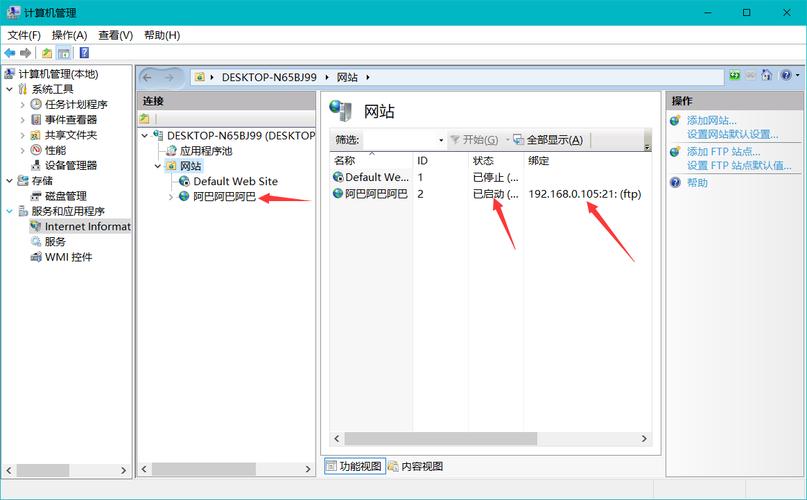Click the up-one-level folder toolbar icon
Viewport: 807px width, 500px height.
[47, 53]
